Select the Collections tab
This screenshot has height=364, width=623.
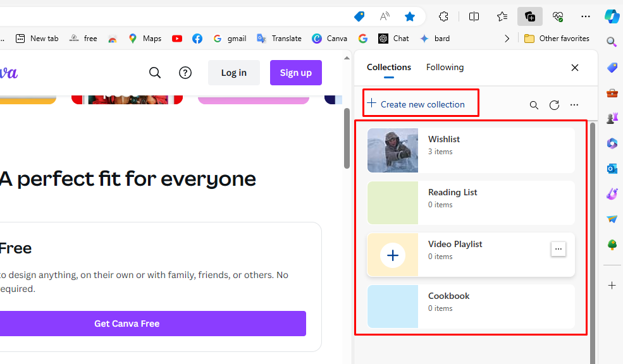pos(388,67)
